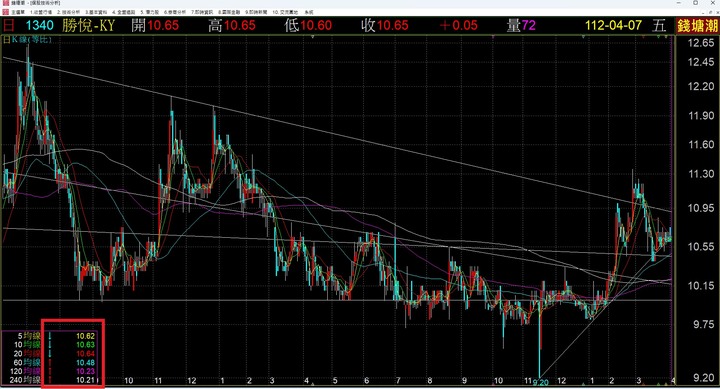Click the 12.20 price axis label
Image resolution: width=720 pixels, height=389 pixels.
(x=701, y=86)
